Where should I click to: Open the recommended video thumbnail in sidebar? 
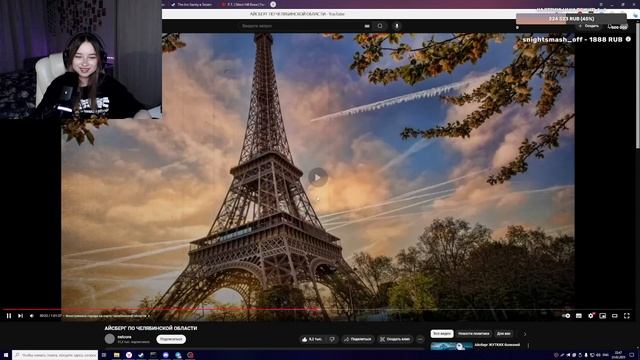point(451,346)
